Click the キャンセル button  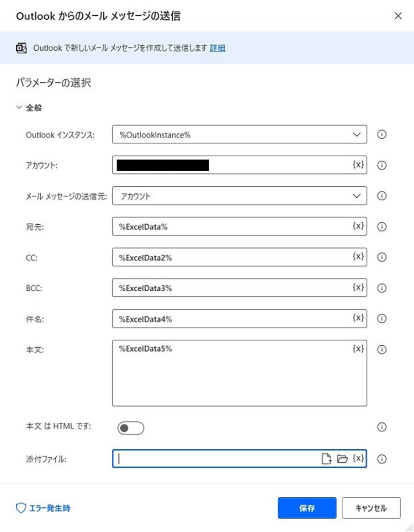371,508
